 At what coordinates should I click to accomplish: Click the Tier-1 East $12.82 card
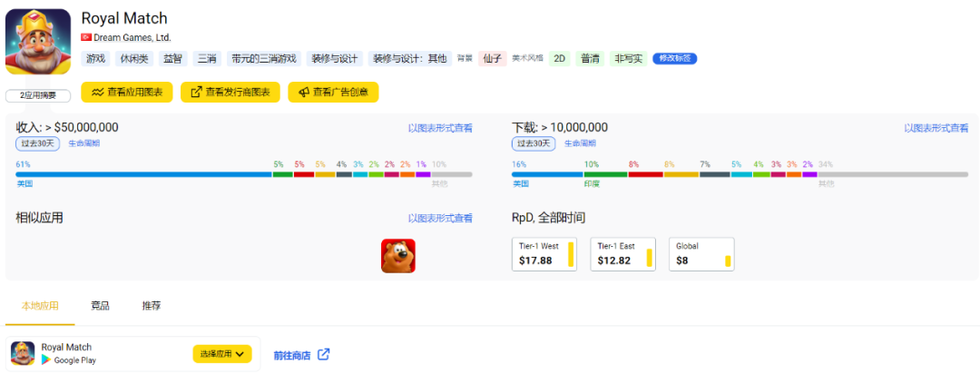[623, 254]
